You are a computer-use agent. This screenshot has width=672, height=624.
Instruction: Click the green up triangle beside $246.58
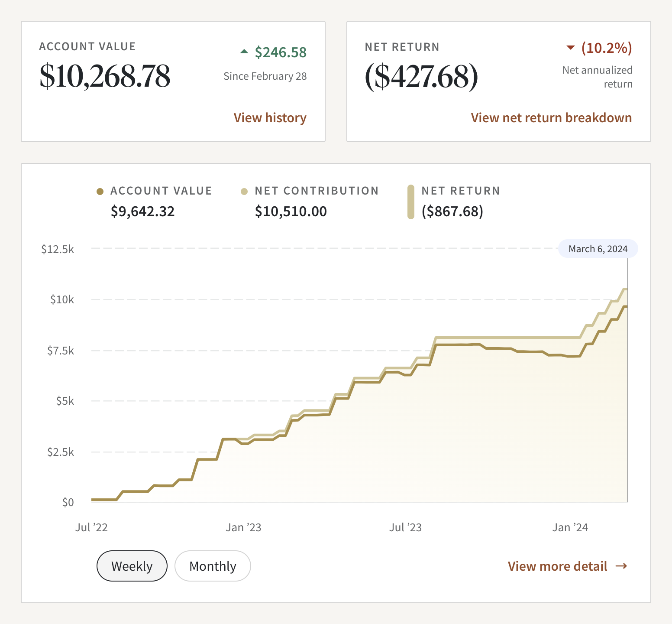click(x=244, y=52)
